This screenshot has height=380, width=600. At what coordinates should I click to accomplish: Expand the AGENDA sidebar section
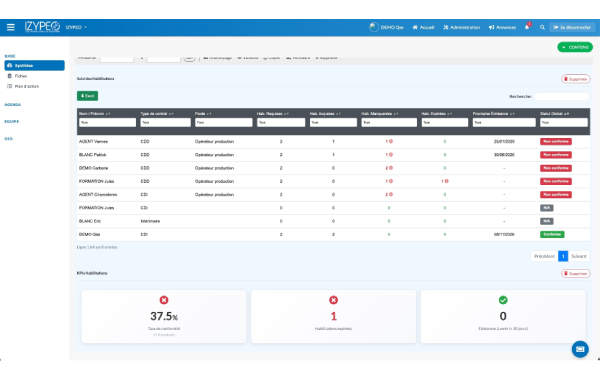click(13, 104)
